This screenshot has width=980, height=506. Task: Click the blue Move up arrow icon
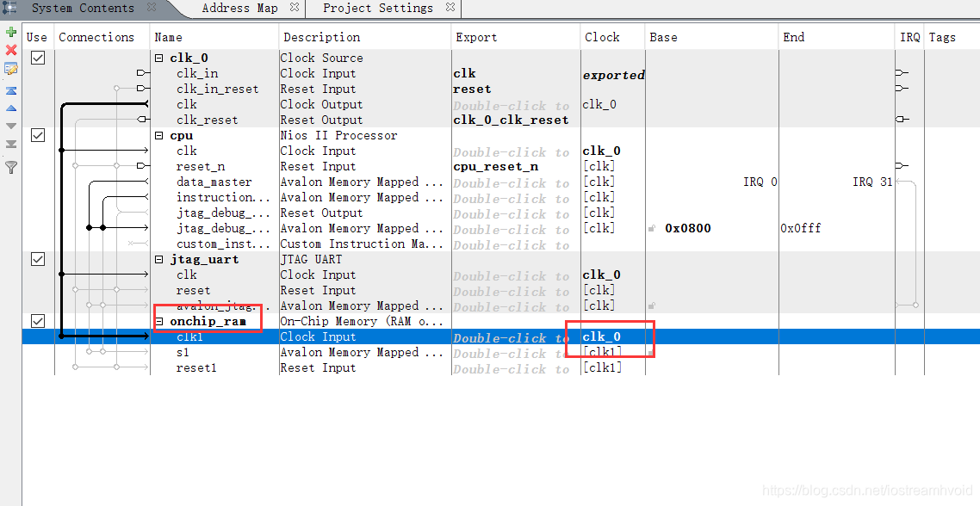pyautogui.click(x=10, y=108)
